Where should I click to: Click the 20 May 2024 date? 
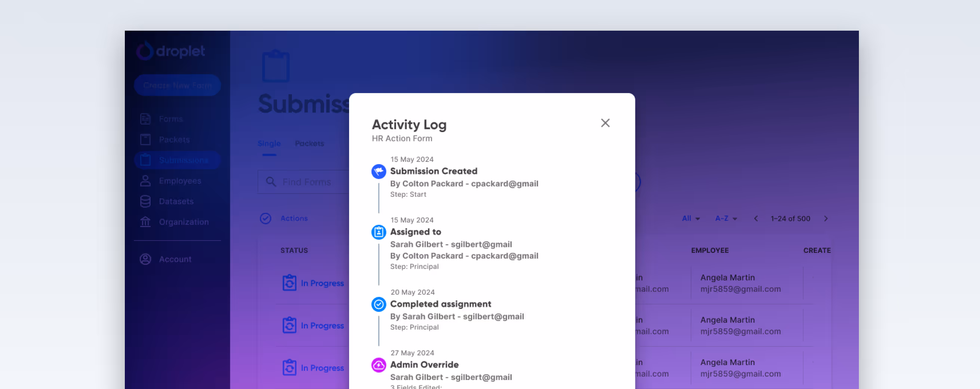(412, 292)
